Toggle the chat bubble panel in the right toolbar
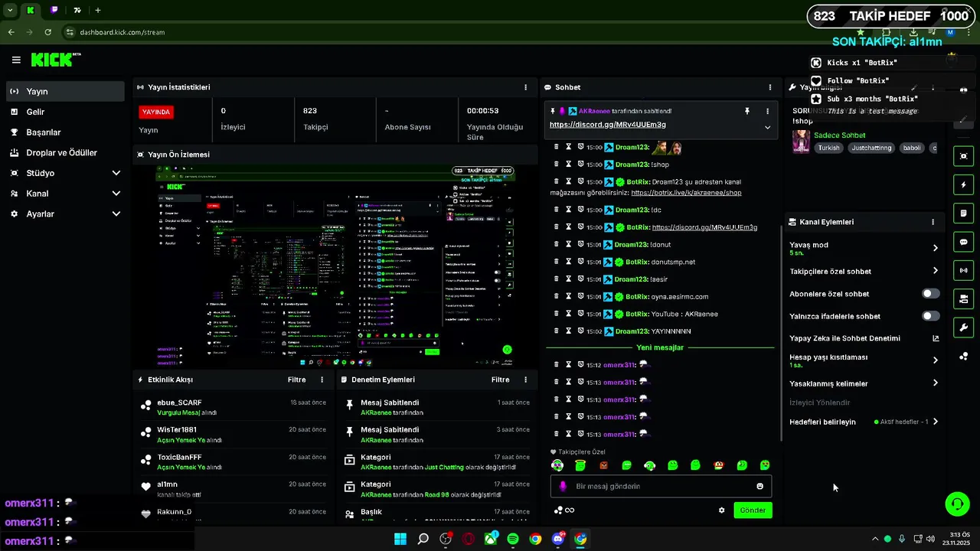Image resolution: width=980 pixels, height=551 pixels. tap(964, 242)
